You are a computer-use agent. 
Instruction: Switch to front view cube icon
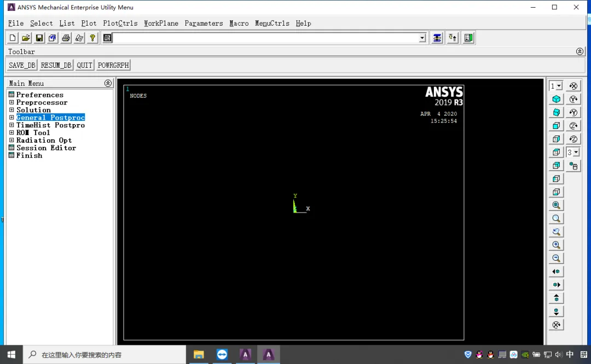[x=557, y=126]
